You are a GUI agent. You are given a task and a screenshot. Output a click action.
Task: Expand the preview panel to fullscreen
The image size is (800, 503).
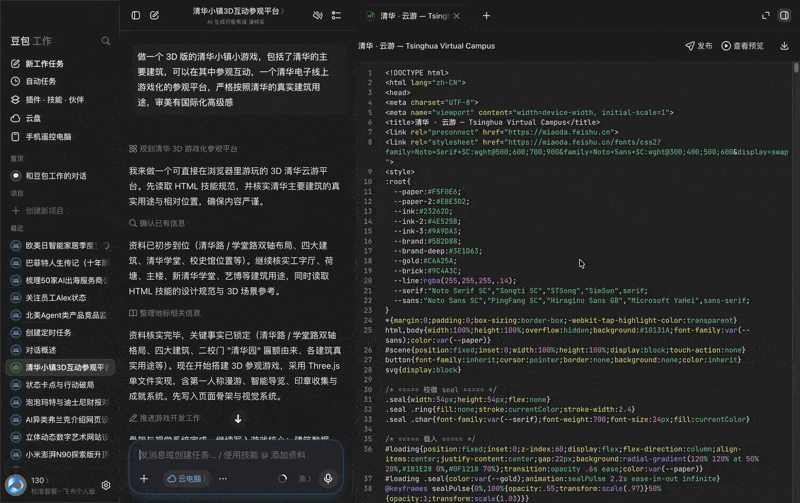pyautogui.click(x=765, y=16)
